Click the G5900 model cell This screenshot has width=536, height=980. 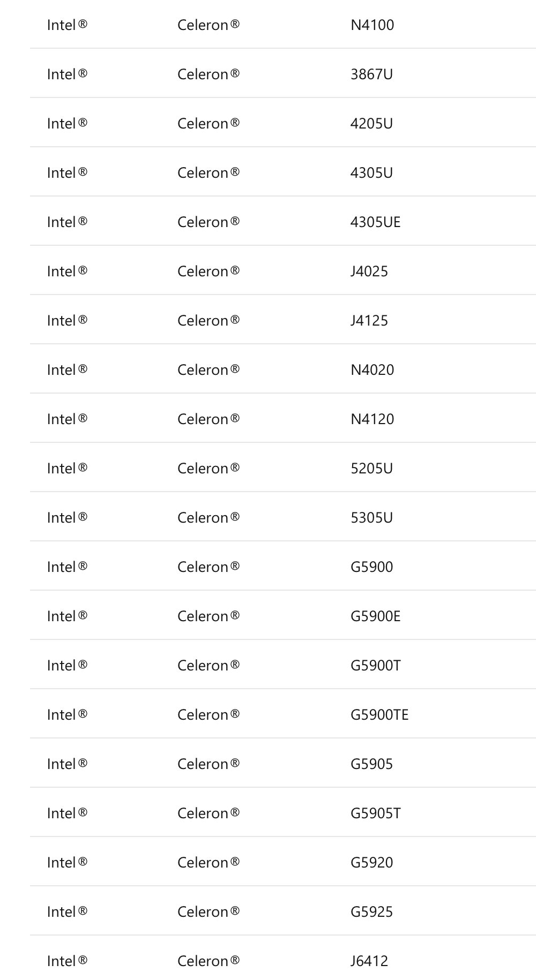click(371, 567)
